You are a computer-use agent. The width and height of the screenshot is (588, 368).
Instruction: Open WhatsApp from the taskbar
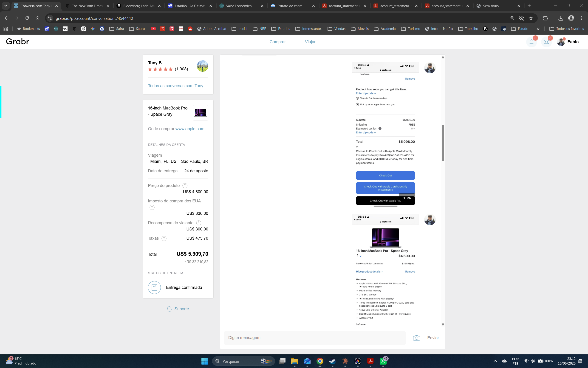[383, 361]
